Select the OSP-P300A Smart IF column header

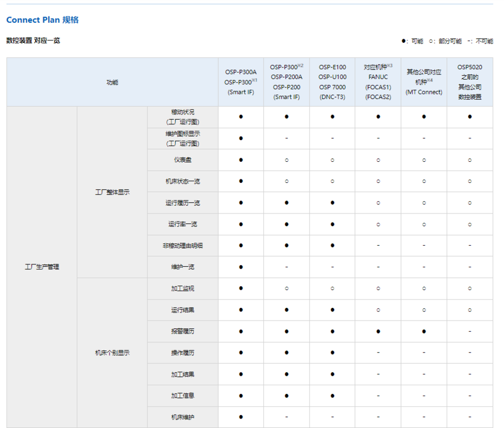241,82
